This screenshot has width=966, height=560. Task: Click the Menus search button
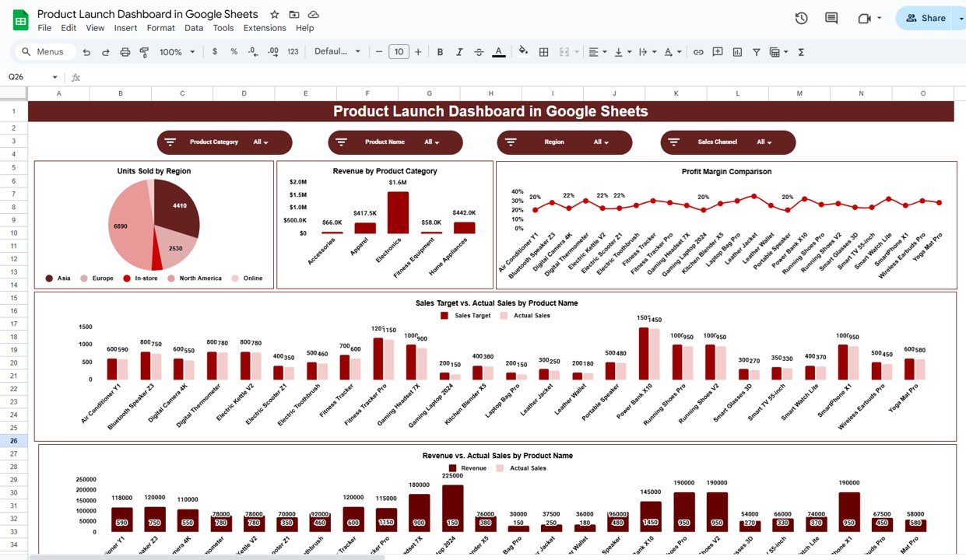click(x=44, y=51)
